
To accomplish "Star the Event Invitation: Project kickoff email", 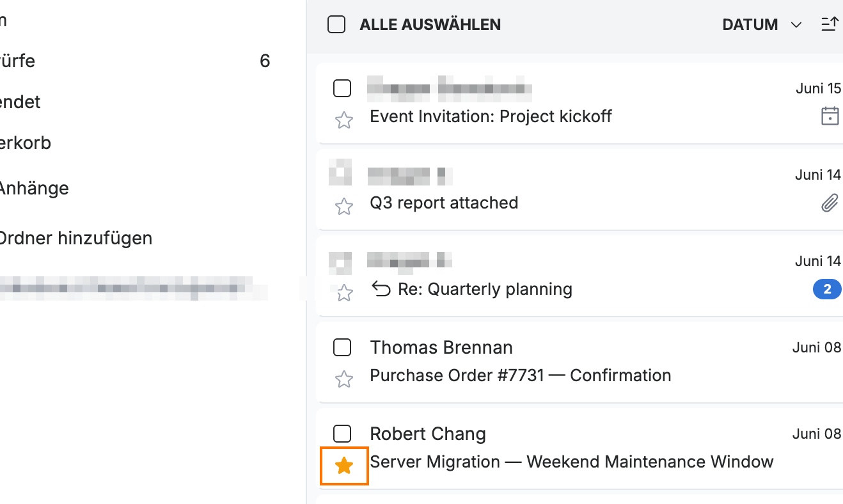I will tap(344, 120).
